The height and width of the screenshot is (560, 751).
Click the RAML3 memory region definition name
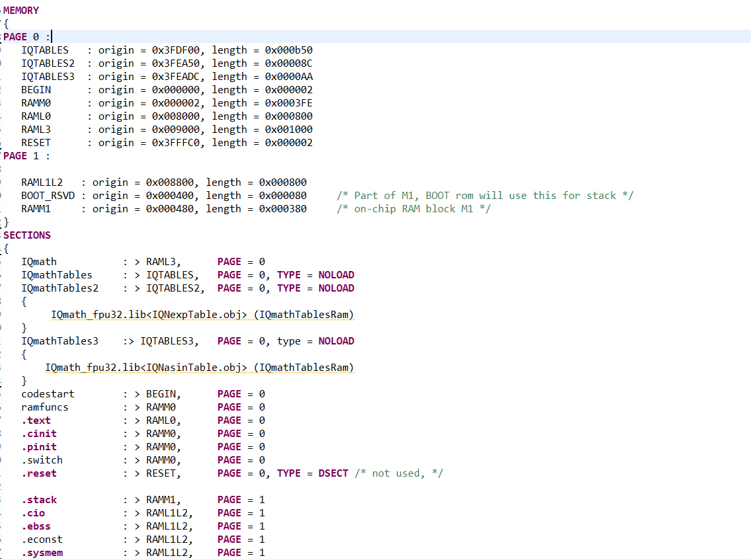(36, 130)
